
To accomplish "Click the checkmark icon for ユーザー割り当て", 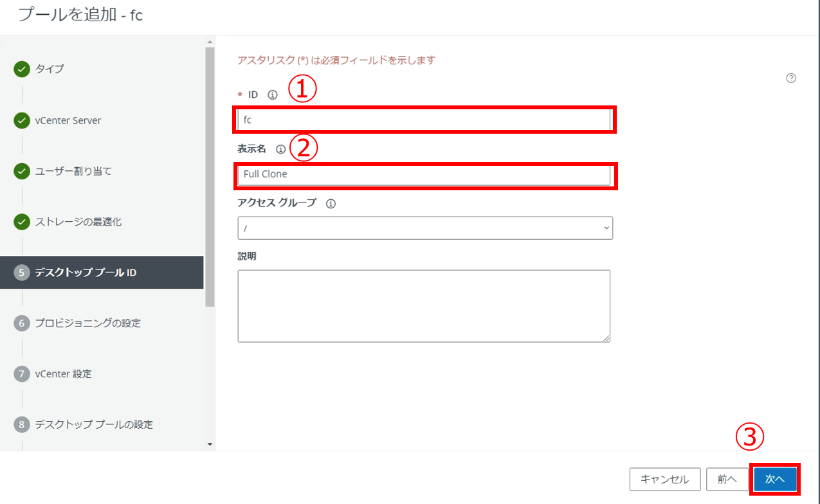I will click(22, 172).
